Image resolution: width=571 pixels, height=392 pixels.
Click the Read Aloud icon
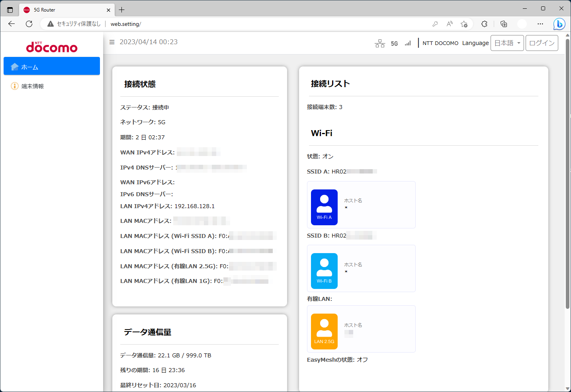click(450, 24)
